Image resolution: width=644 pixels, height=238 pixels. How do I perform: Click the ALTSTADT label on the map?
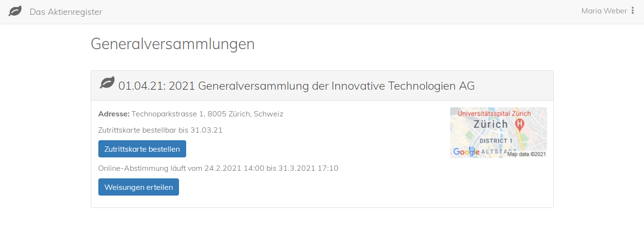pyautogui.click(x=497, y=151)
